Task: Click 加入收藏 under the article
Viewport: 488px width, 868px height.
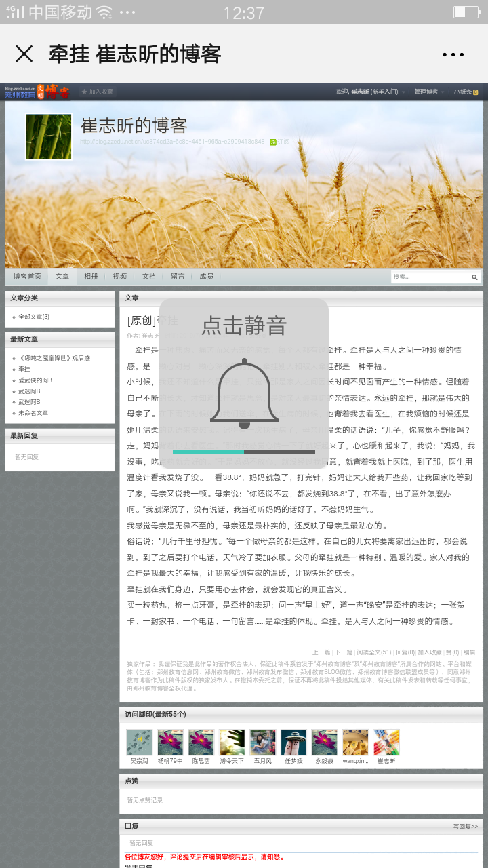Action: [x=430, y=652]
